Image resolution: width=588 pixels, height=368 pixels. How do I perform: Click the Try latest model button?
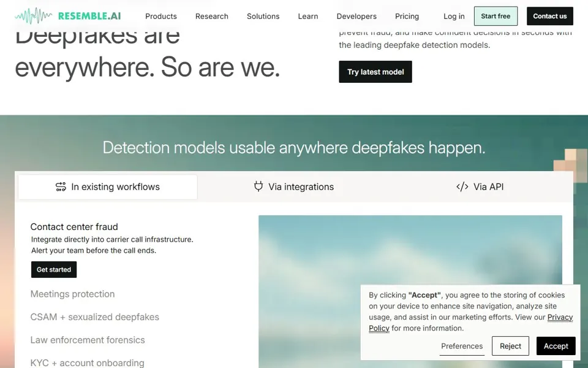(x=375, y=72)
